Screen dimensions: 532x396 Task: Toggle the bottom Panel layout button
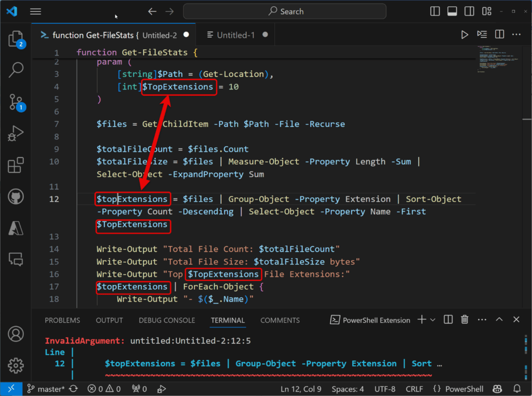point(452,11)
